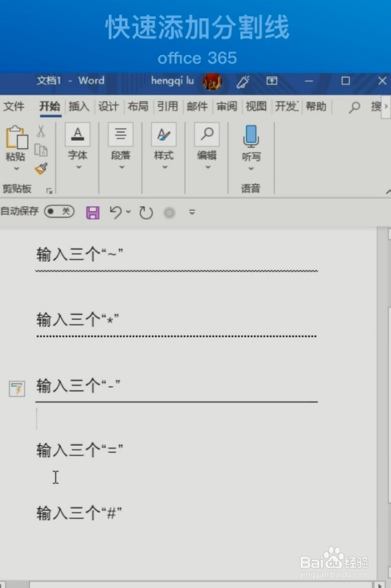The image size is (391, 588).
Task: Switch to the Developer (开发) tab
Action: [x=286, y=107]
